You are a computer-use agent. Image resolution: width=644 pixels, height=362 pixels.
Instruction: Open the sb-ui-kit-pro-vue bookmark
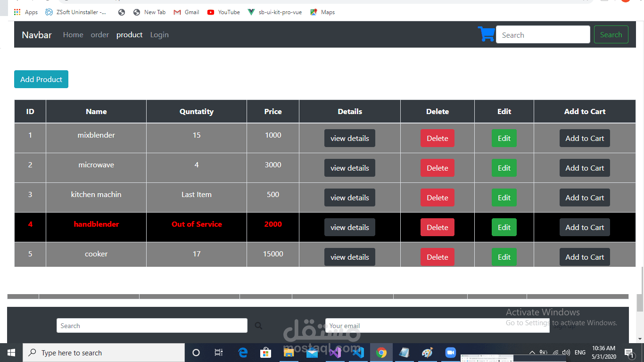click(275, 12)
